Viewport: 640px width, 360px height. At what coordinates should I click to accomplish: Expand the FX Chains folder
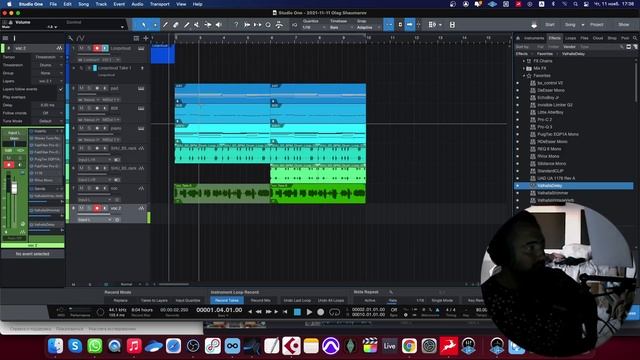click(524, 61)
